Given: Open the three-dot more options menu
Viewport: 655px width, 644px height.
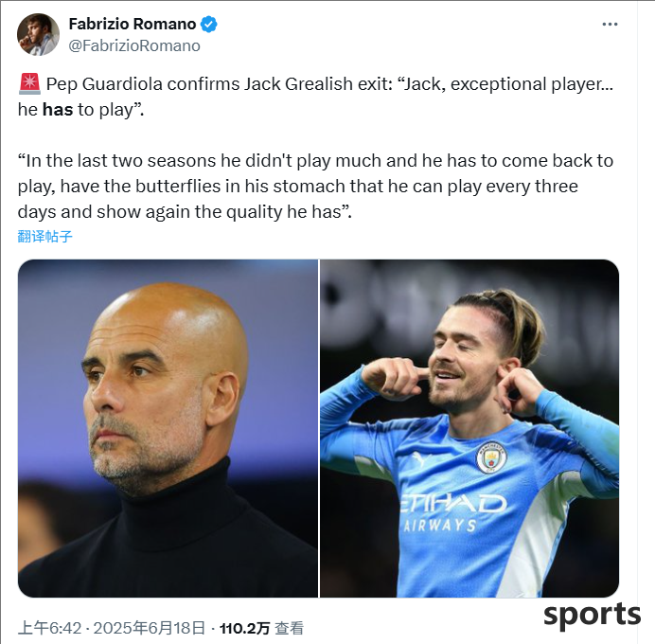Looking at the screenshot, I should [x=610, y=25].
